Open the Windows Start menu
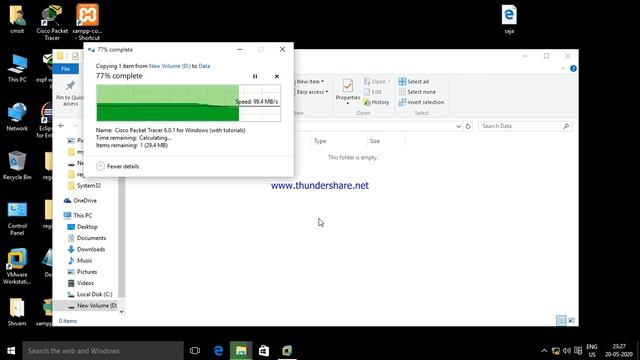The height and width of the screenshot is (360, 640). coord(11,351)
